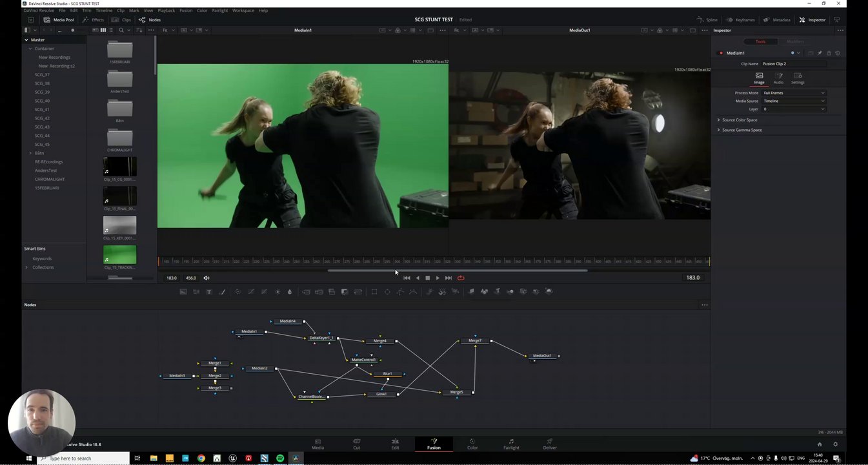
Task: Click the play forward button
Action: [x=438, y=278]
